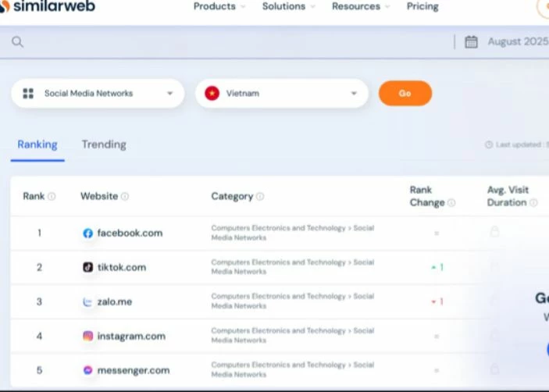Click the info icon next to Rank header
Viewport: 549px width, 392px height.
point(52,197)
